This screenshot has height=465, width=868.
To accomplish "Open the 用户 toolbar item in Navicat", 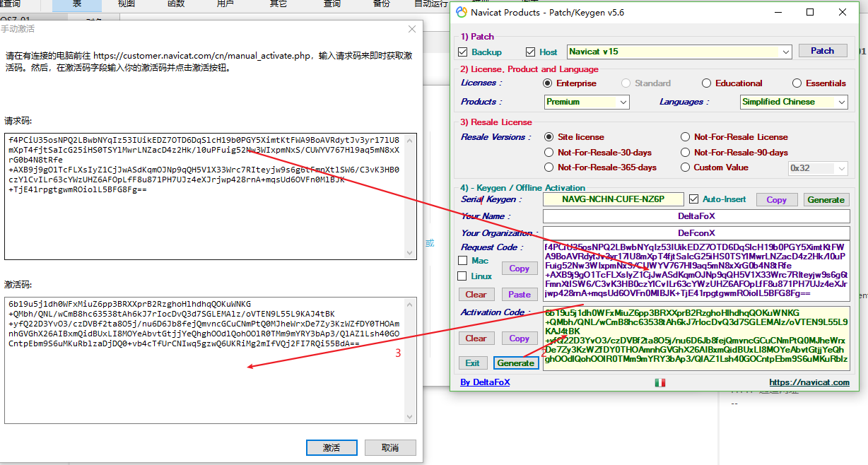I will 225,4.
